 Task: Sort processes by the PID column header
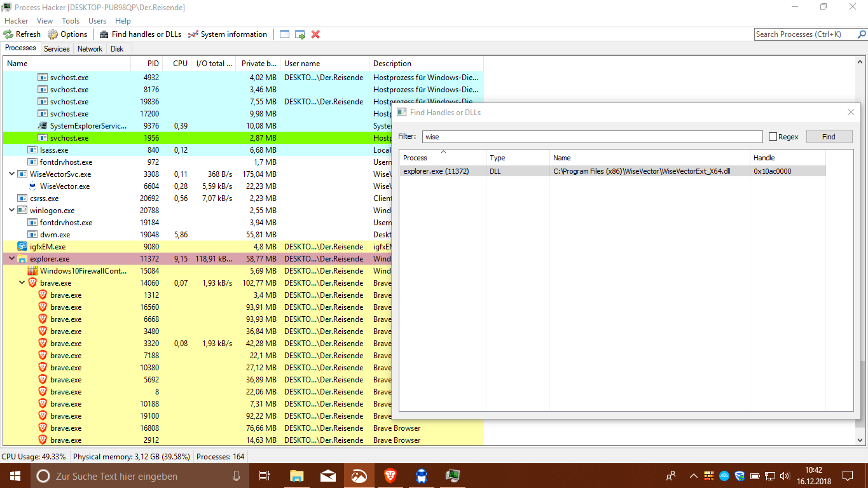147,64
